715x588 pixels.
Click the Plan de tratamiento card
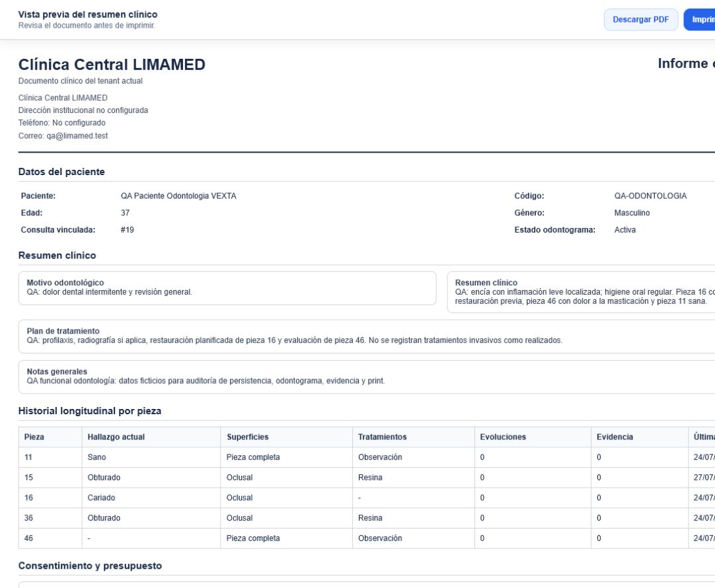pos(367,336)
